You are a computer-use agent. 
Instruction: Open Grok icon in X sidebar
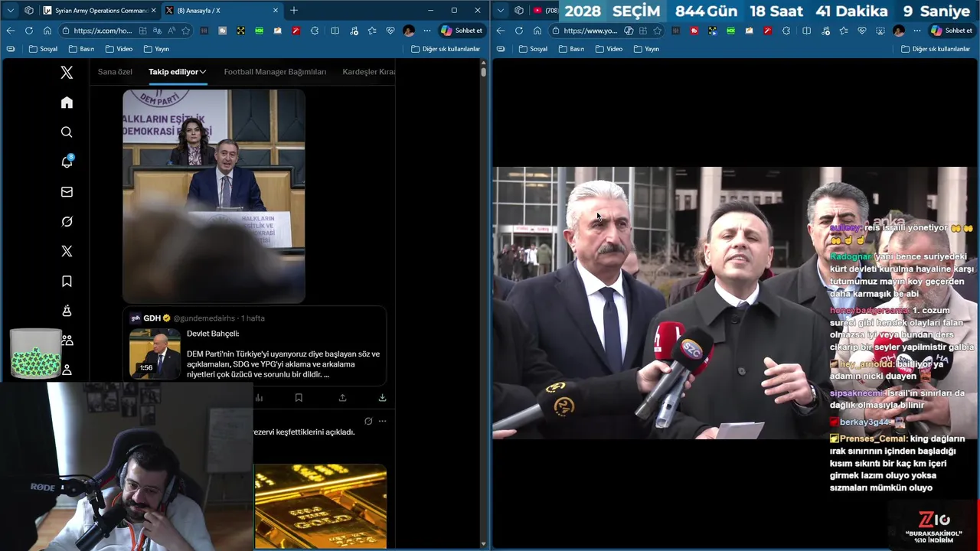(67, 222)
